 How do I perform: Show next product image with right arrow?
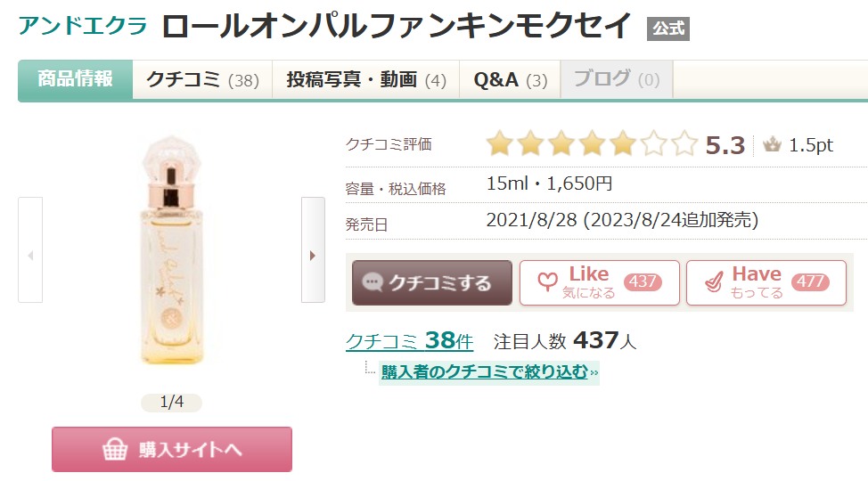(x=313, y=256)
